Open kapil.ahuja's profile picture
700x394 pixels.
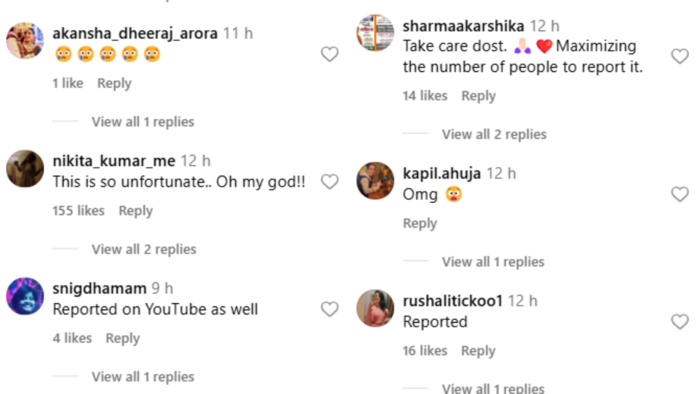coord(375,181)
